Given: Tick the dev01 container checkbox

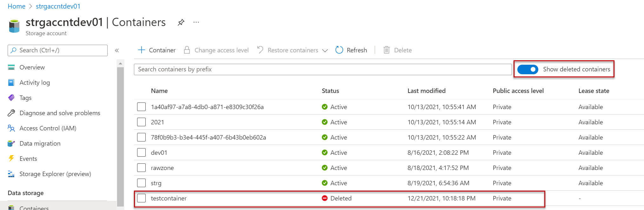Looking at the screenshot, I should point(141,153).
